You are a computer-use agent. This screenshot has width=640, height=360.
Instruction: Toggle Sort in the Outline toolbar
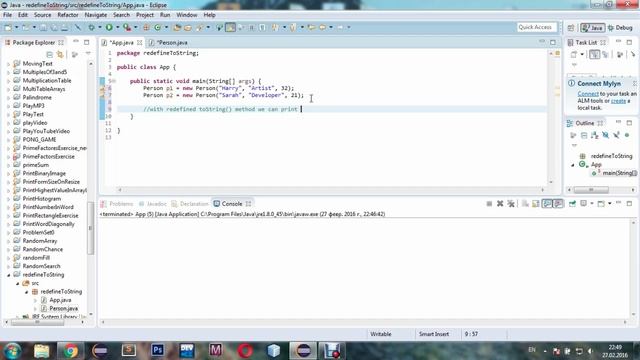coord(595,135)
